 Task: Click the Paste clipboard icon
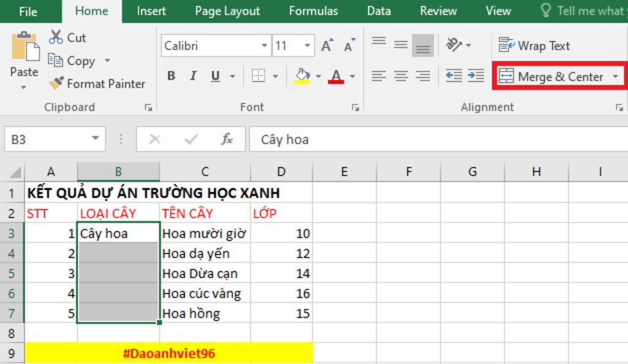25,47
